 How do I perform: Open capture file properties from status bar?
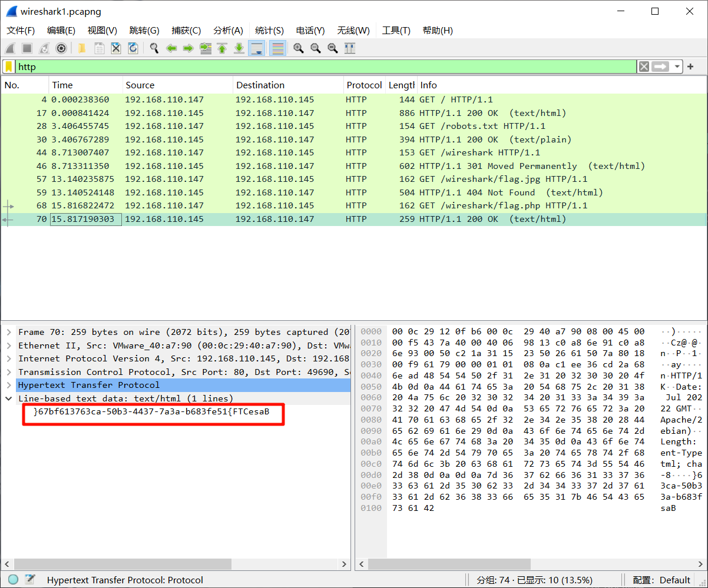pyautogui.click(x=29, y=580)
